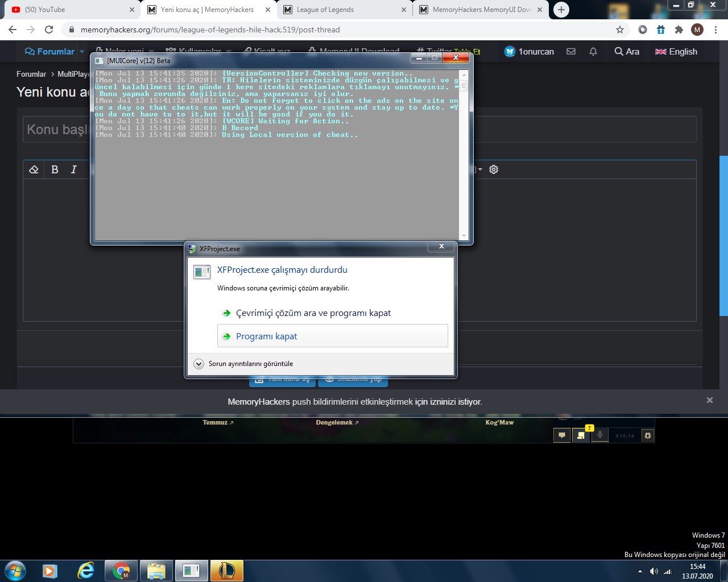This screenshot has width=728, height=582.
Task: Click the eraser remove-formatting icon
Action: pyautogui.click(x=34, y=169)
